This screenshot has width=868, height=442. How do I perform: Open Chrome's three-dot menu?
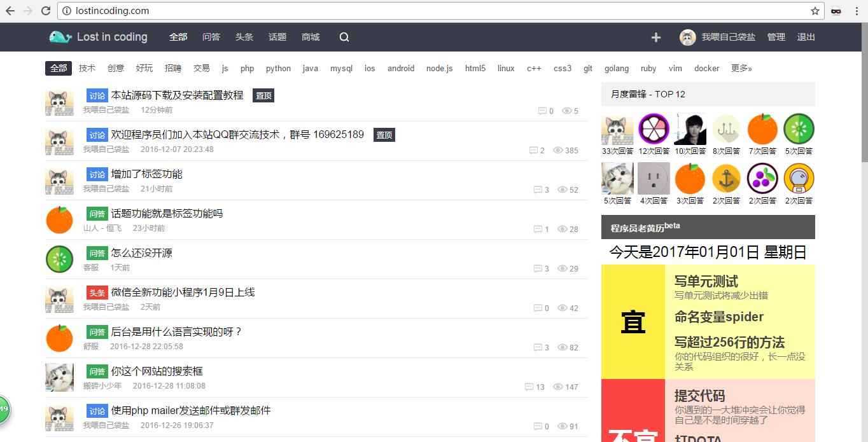[x=857, y=11]
